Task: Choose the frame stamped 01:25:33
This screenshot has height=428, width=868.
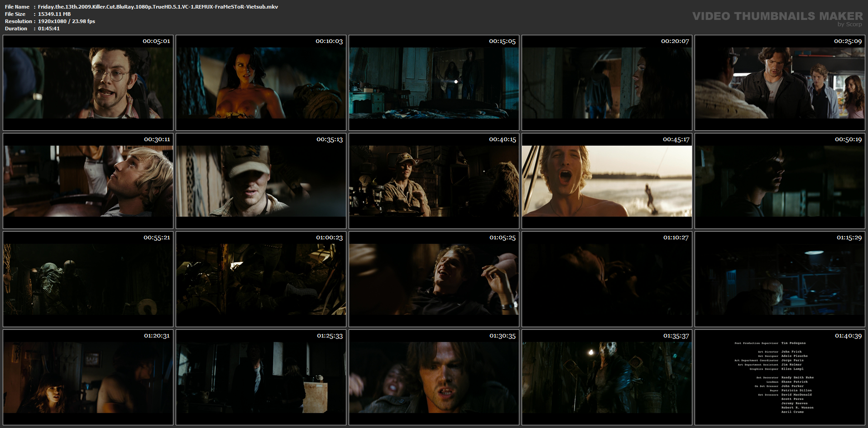Action: 261,377
